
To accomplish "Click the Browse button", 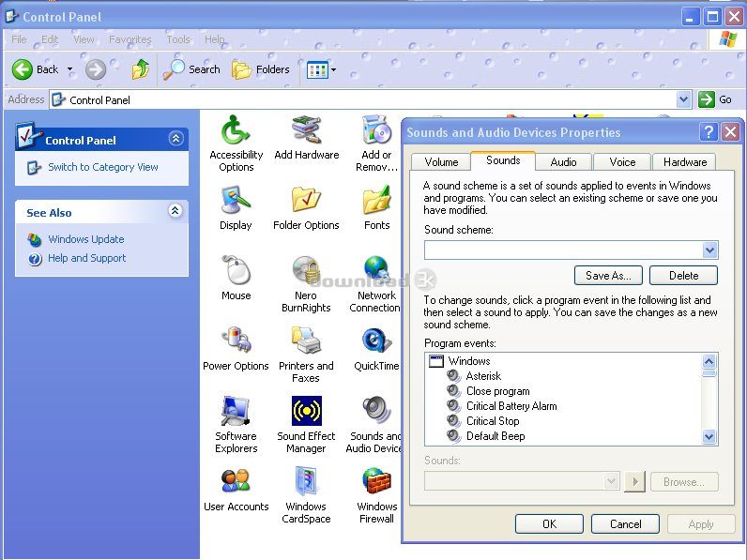I will point(683,482).
